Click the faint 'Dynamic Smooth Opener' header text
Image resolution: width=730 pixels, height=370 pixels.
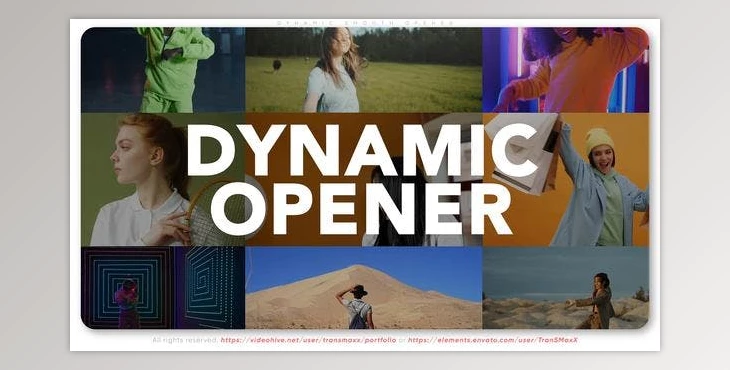pyautogui.click(x=365, y=23)
